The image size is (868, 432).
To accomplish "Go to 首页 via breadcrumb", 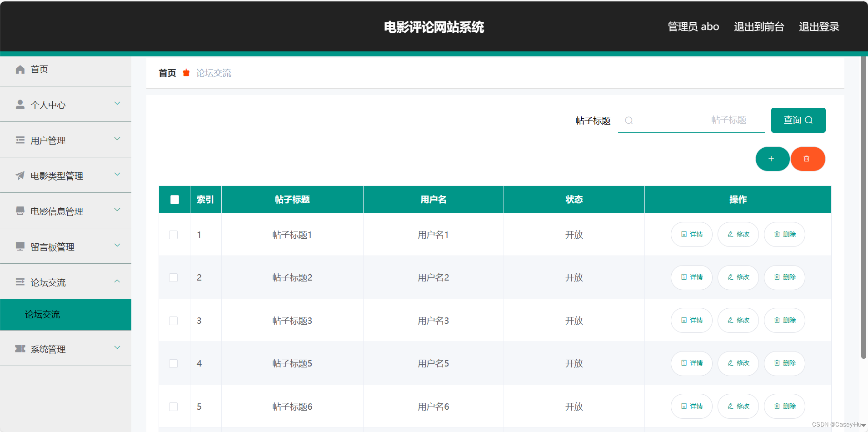I will tap(167, 73).
